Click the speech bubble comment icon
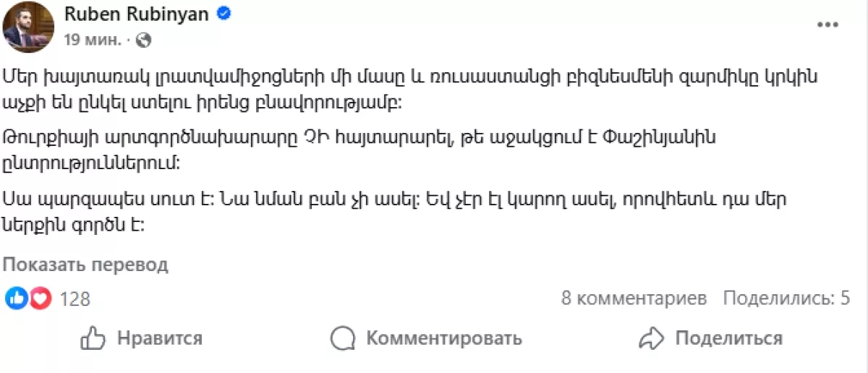Image resolution: width=868 pixels, height=373 pixels. pyautogui.click(x=343, y=338)
